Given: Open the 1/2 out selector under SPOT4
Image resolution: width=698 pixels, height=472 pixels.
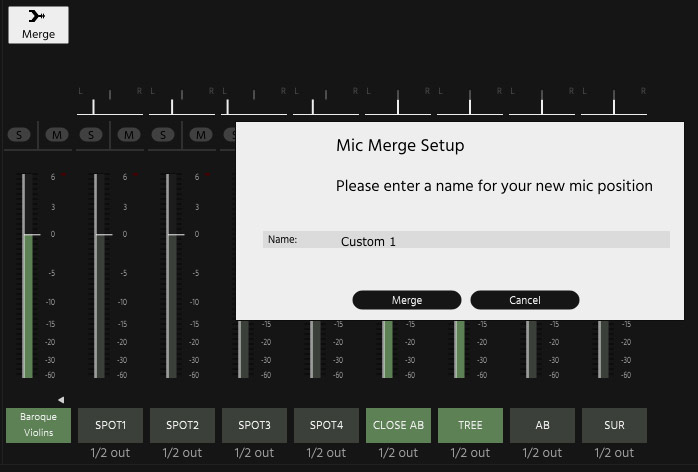Looking at the screenshot, I should (326, 453).
